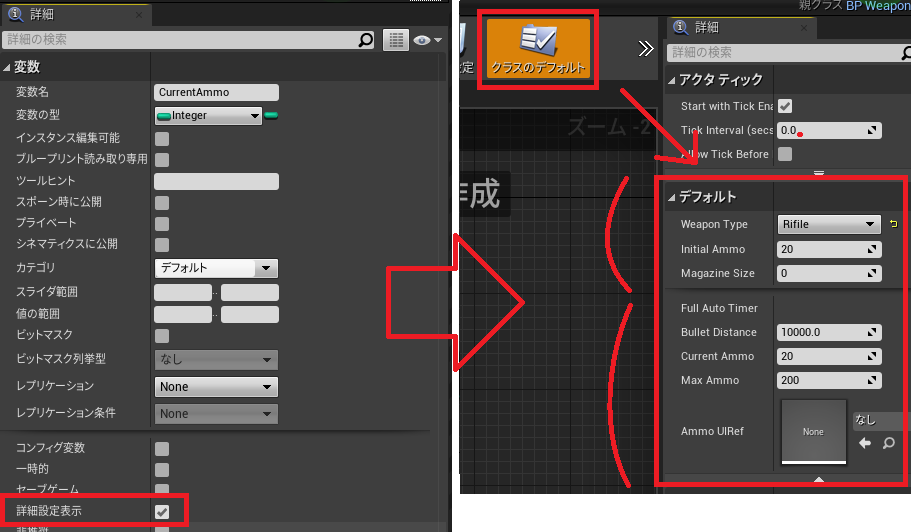Browse to Ammo UIRef asset magnifier

(x=888, y=443)
